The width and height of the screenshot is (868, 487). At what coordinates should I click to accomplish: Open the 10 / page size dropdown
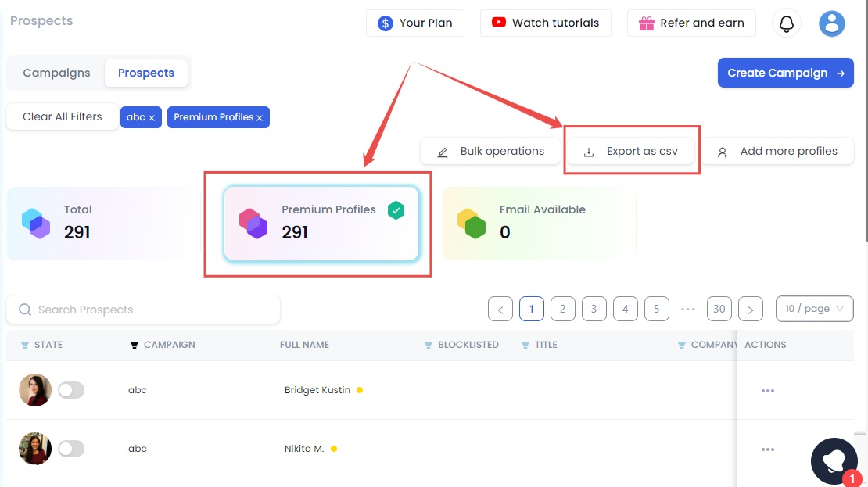coord(814,309)
